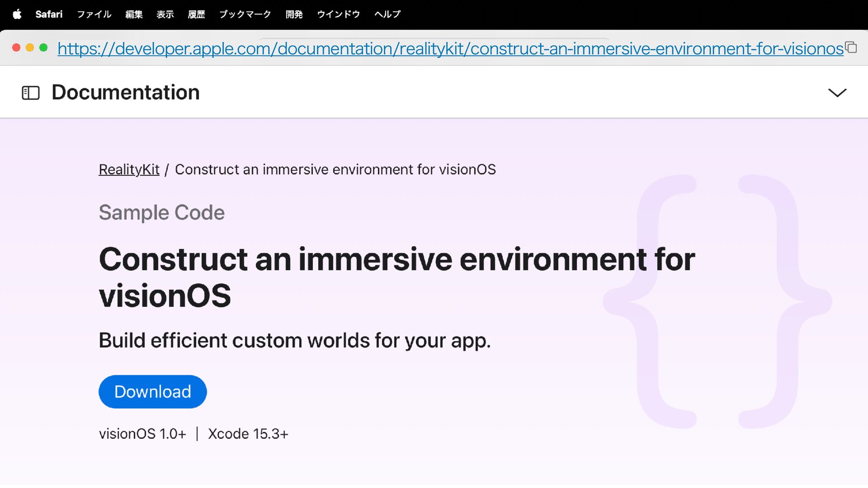Open the 編集 menu
The image size is (868, 488).
coord(134,14)
